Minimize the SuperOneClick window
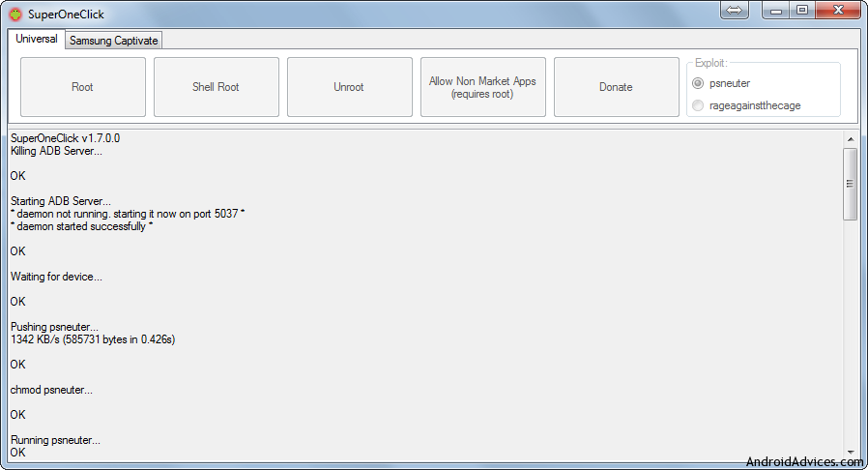The image size is (868, 470). (x=775, y=10)
